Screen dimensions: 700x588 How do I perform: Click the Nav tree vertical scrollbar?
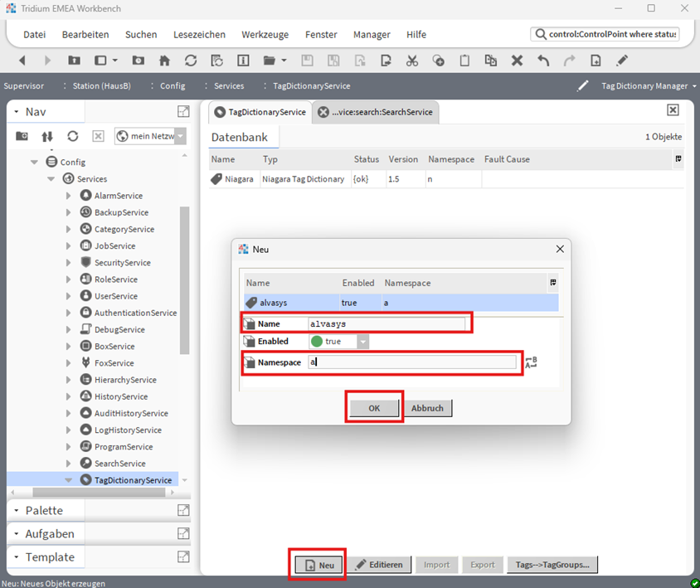(184, 280)
